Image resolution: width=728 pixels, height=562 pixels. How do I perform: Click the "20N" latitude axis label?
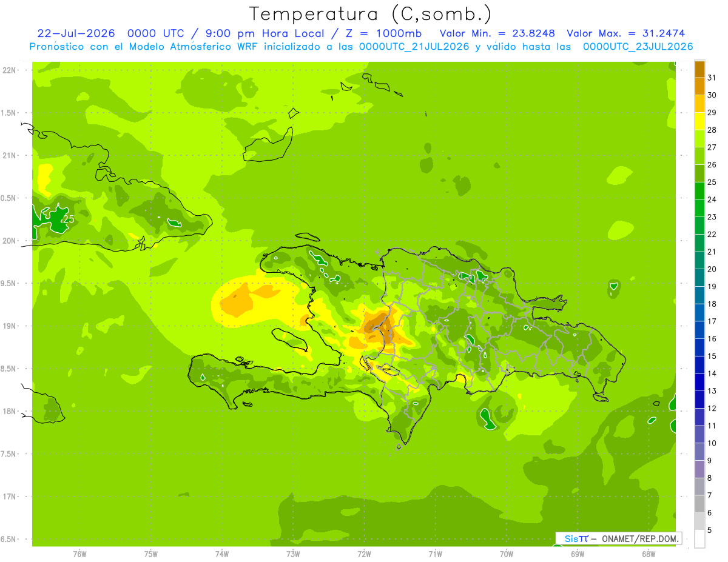[10, 241]
